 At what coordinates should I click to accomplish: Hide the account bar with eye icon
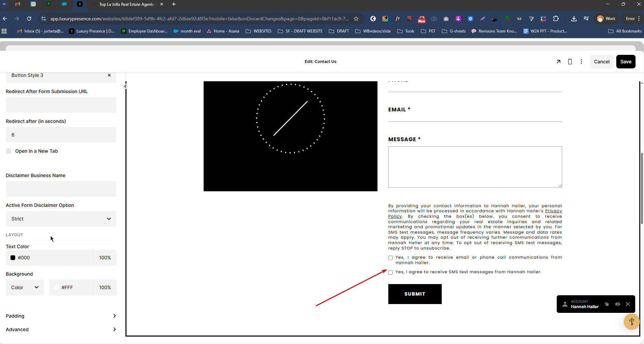(x=618, y=304)
